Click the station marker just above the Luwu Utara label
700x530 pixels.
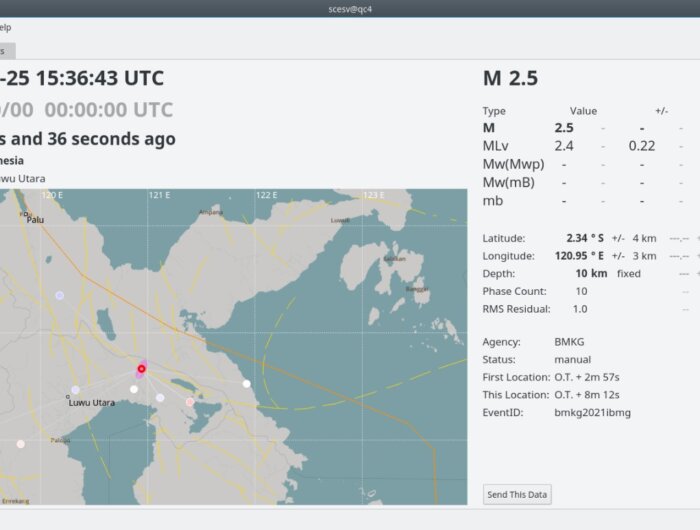pos(75,390)
